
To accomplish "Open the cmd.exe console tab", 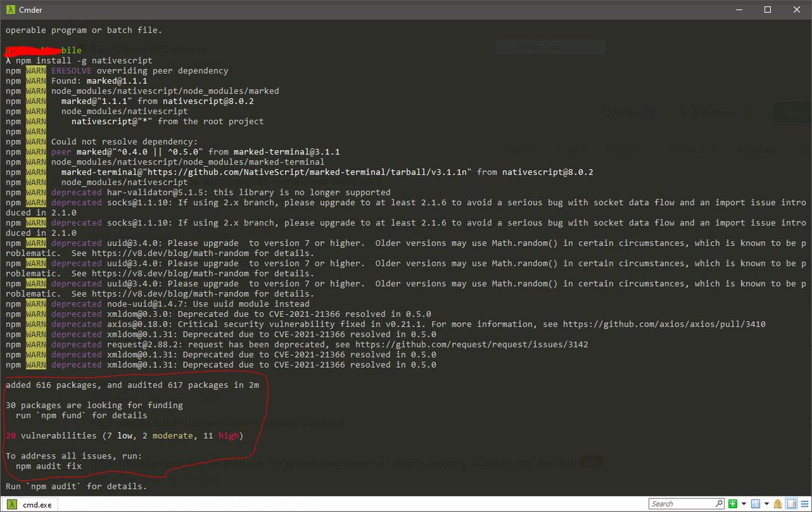I will tap(30, 505).
